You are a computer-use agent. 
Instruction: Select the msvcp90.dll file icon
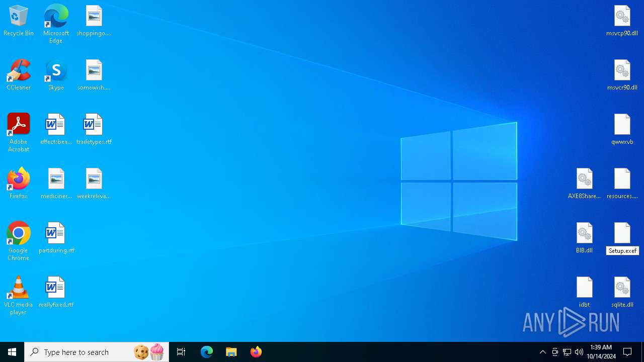click(x=622, y=21)
